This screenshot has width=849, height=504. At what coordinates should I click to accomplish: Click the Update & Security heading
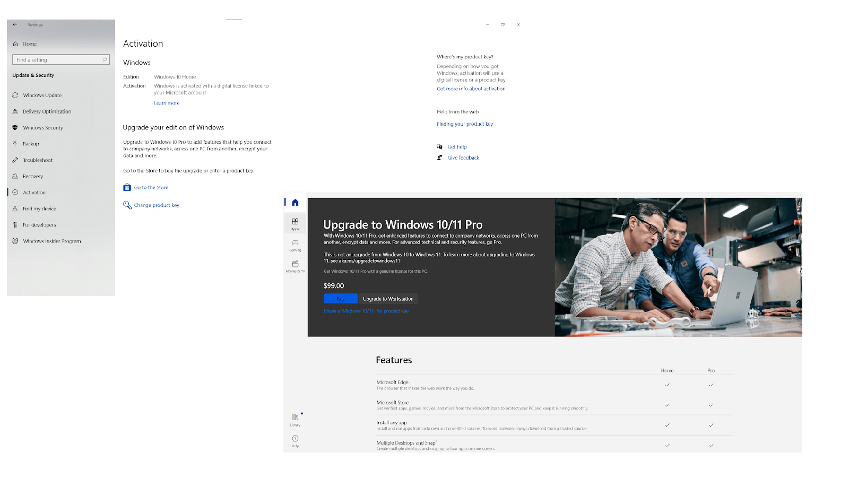[x=33, y=75]
